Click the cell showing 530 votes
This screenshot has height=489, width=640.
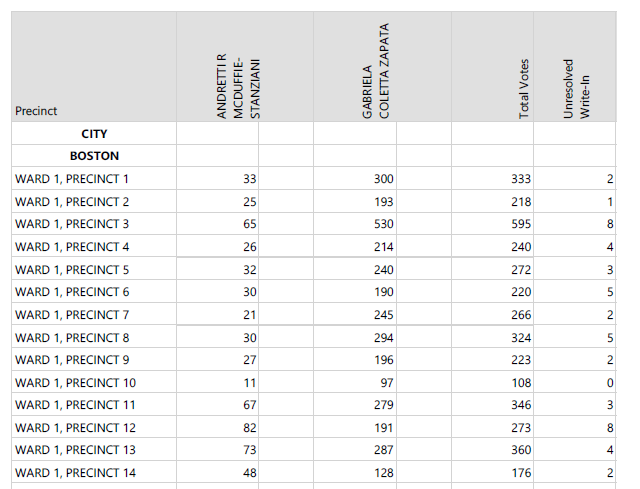point(383,224)
